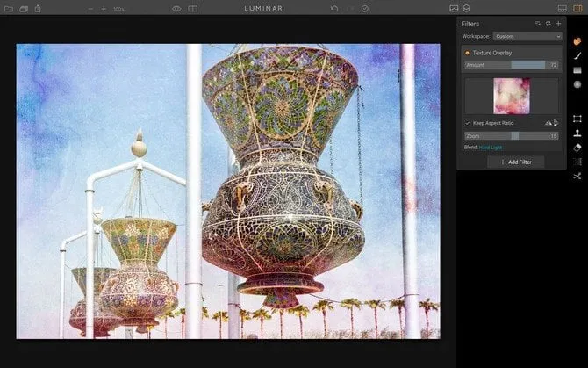This screenshot has width=588, height=368.
Task: Toggle the Texture Overlay filter on/off dot
Action: coord(467,53)
